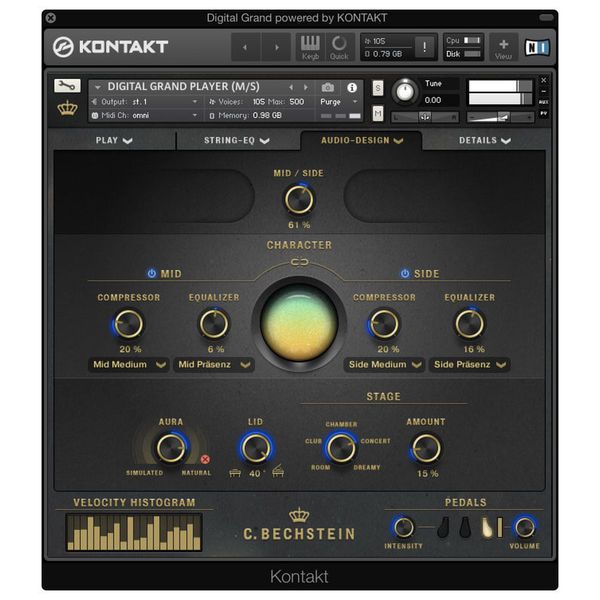Switch to the STRING-EQ tab

pos(236,141)
